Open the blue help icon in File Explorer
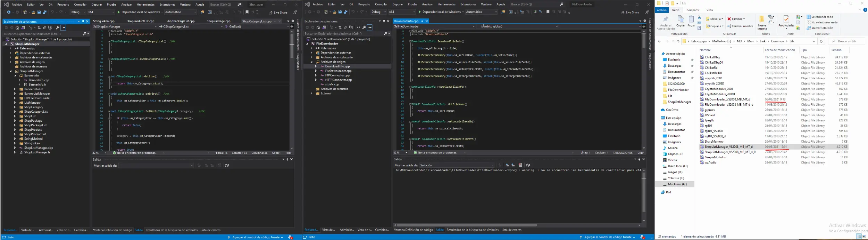 pos(865,10)
